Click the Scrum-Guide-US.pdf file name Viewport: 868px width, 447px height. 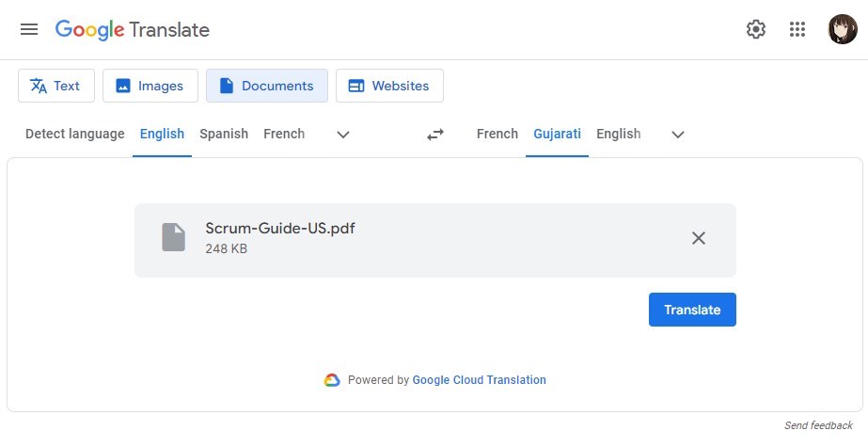(x=280, y=229)
